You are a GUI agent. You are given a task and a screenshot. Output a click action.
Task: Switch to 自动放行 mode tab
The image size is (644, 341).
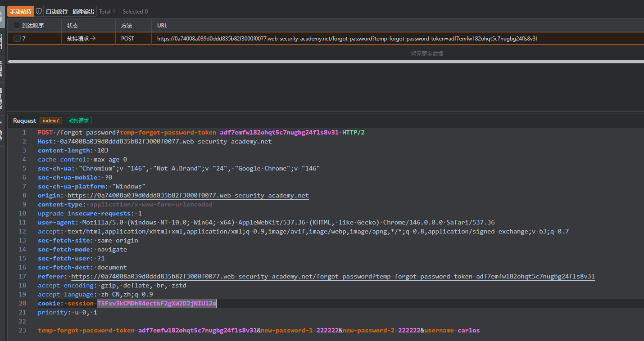pos(57,11)
